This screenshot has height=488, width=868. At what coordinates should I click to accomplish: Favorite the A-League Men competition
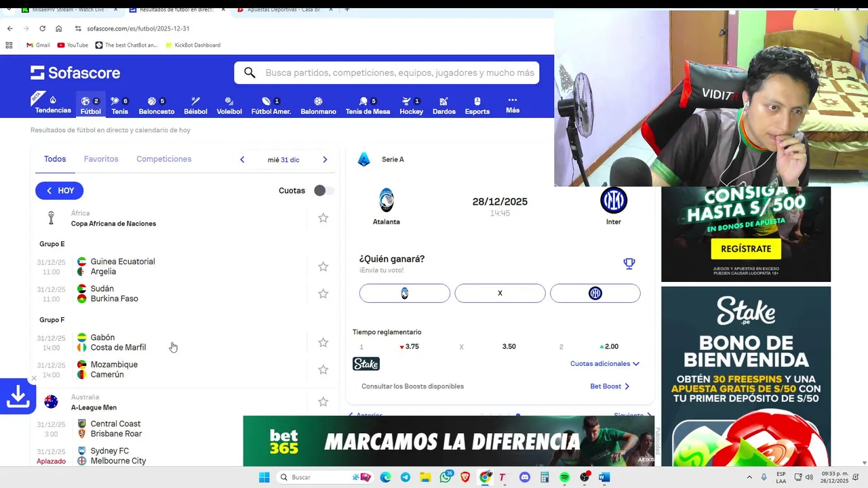pos(323,402)
